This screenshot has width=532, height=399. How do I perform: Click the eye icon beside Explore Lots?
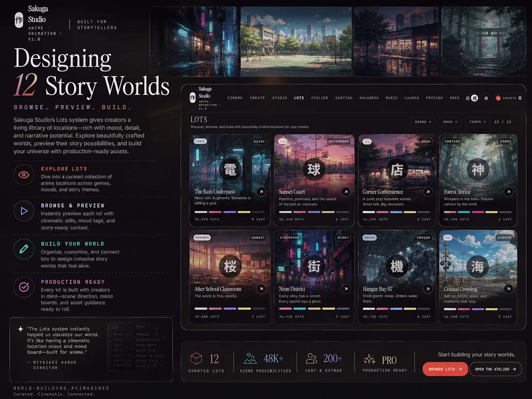tap(24, 175)
